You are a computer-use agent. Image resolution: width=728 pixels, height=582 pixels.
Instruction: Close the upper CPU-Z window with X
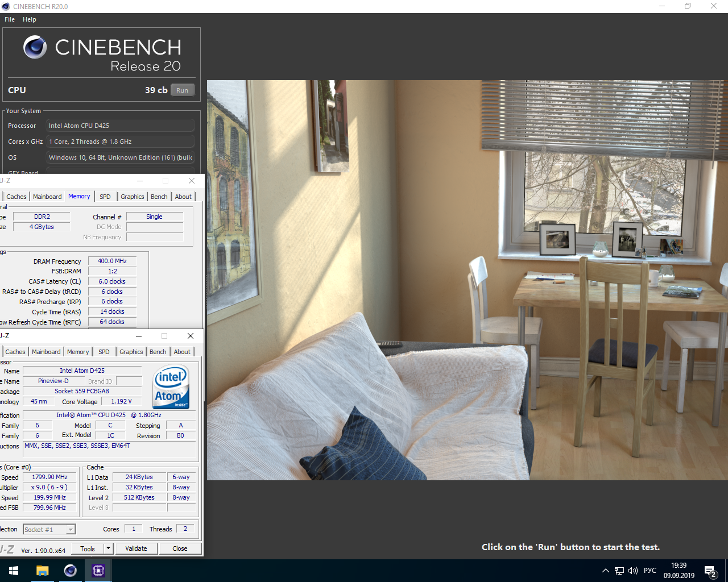192,181
